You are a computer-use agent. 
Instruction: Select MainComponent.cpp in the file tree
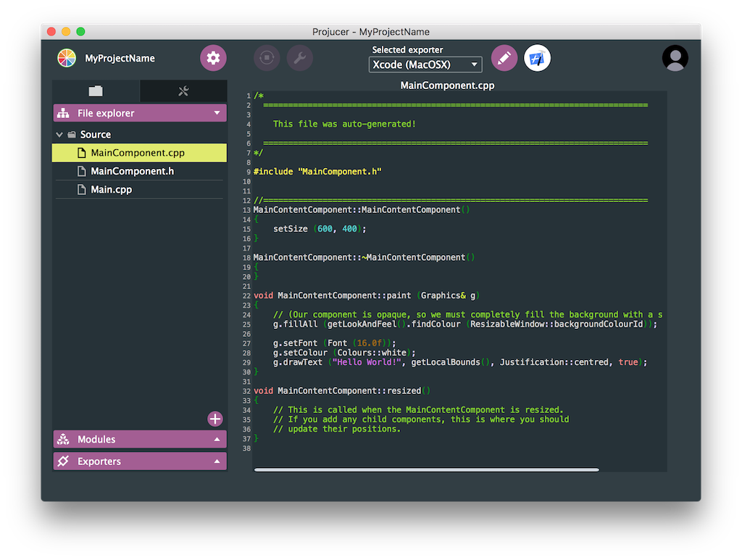(x=137, y=153)
